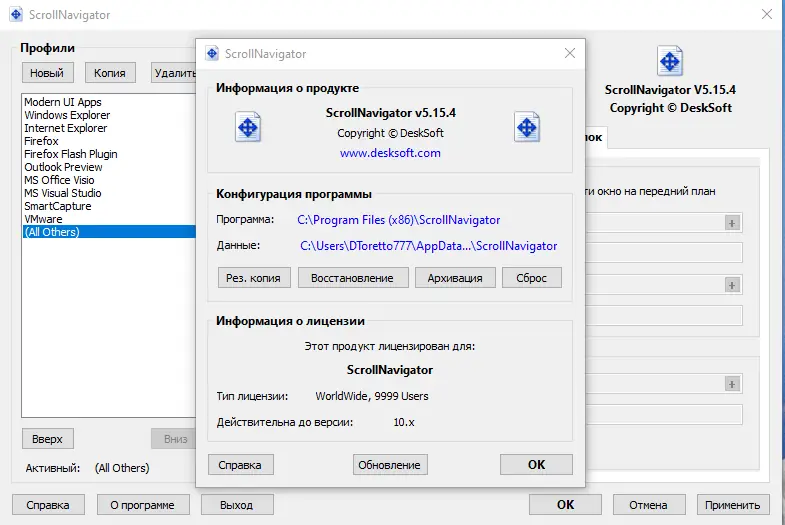785x525 pixels.
Task: Select the highlighted (All Others) profile
Action: pyautogui.click(x=109, y=232)
